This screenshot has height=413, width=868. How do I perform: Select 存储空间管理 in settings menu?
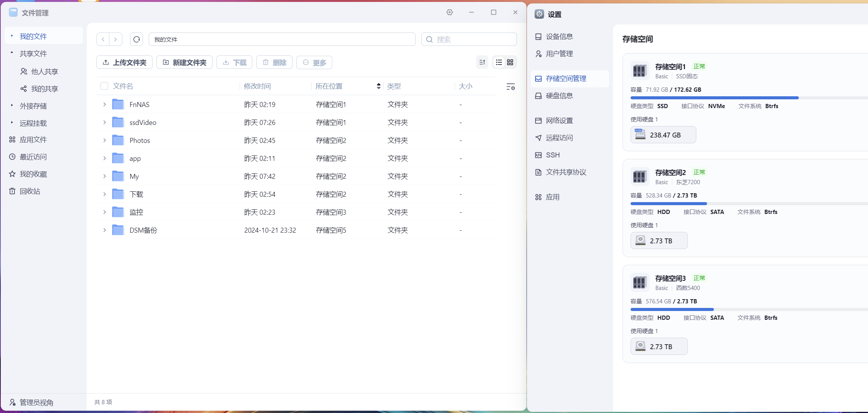[570, 78]
